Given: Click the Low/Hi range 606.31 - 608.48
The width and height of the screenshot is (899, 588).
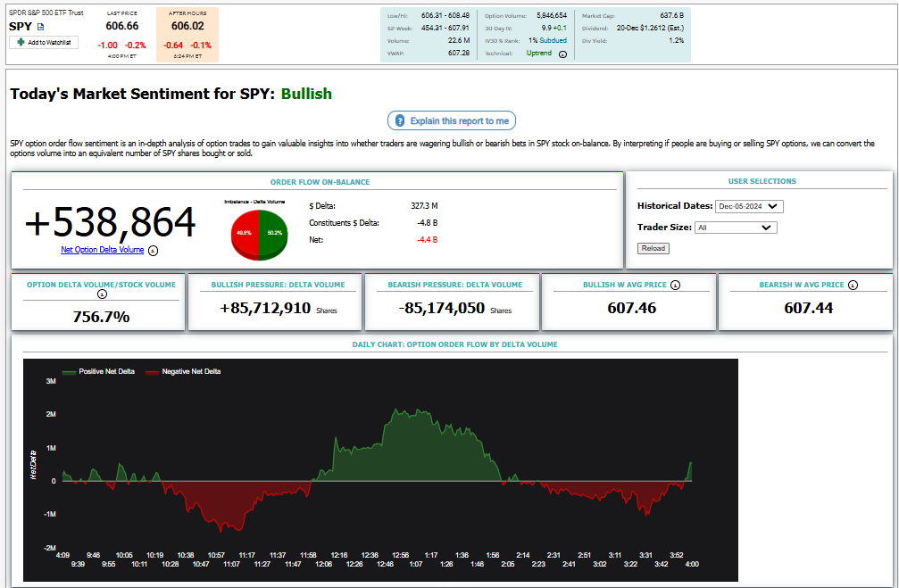Looking at the screenshot, I should click(x=445, y=15).
